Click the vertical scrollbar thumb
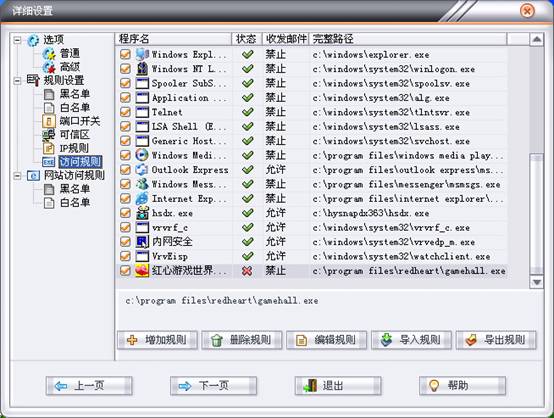 tap(536, 214)
